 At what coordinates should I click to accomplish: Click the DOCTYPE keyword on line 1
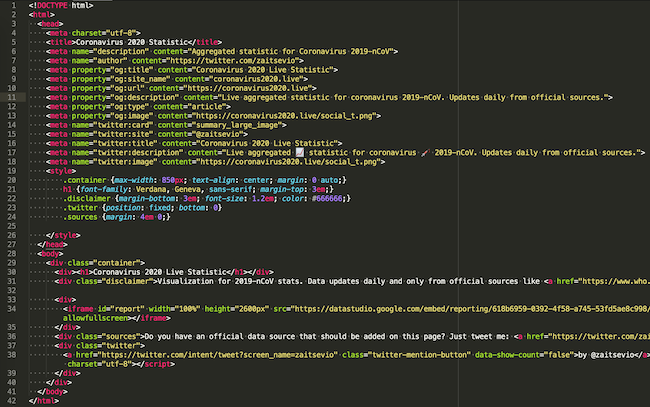tap(52, 5)
